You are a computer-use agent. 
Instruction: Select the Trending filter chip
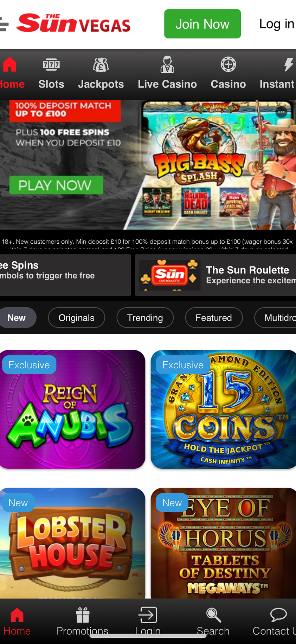[x=145, y=318]
